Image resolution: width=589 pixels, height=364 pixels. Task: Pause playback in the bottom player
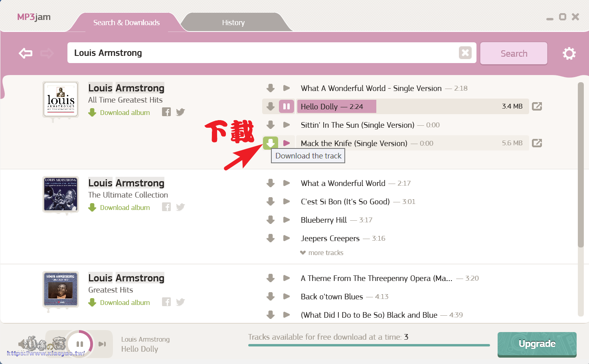point(79,344)
